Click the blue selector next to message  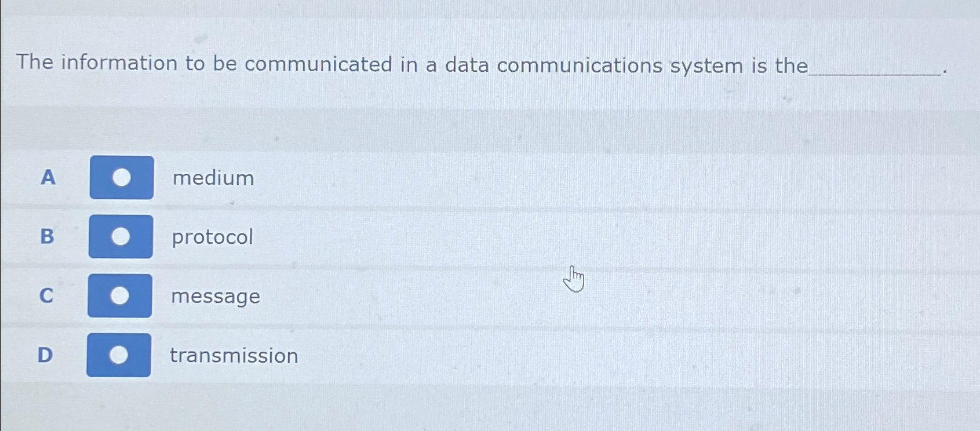pos(121,296)
